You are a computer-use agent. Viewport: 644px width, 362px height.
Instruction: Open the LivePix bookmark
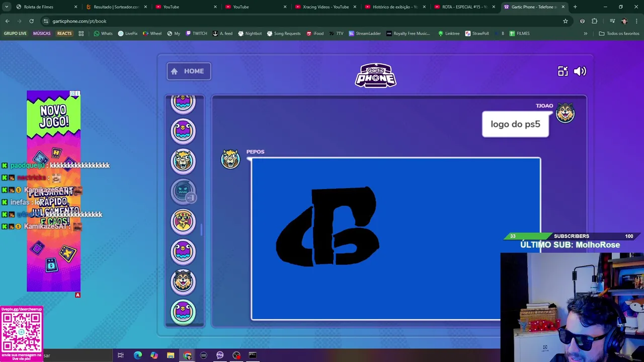click(x=127, y=34)
